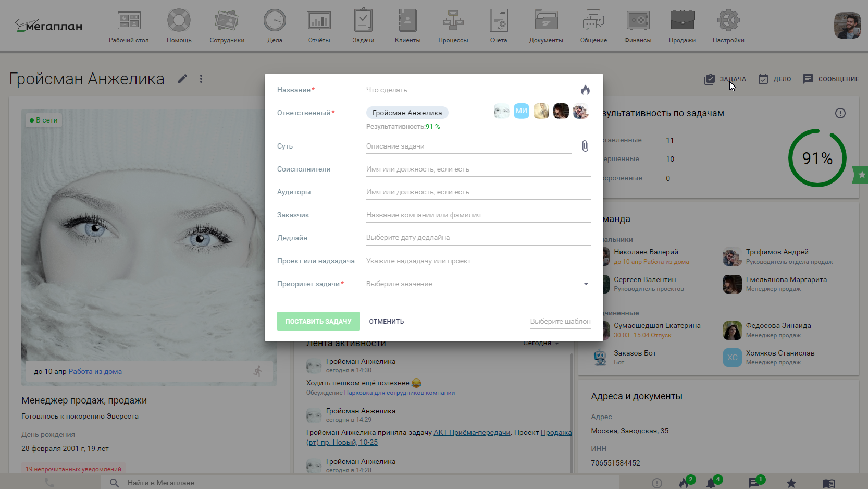Click the Суть description field
The image size is (868, 489).
coord(469,146)
